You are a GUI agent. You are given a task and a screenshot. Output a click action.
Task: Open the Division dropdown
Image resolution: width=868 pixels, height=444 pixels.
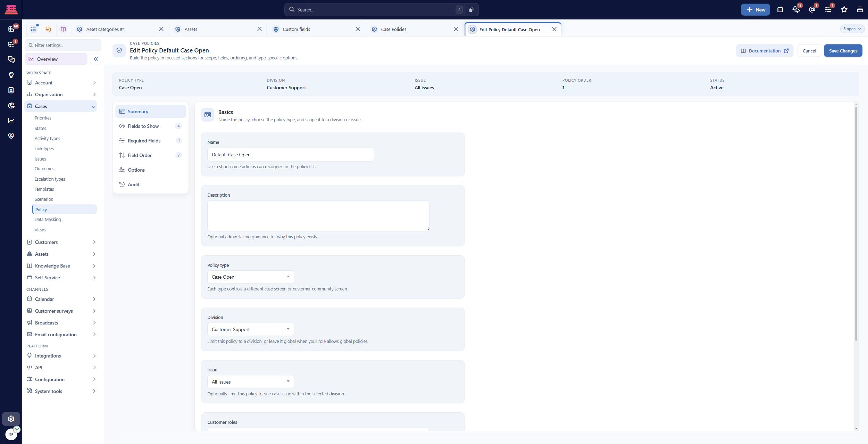coord(250,329)
